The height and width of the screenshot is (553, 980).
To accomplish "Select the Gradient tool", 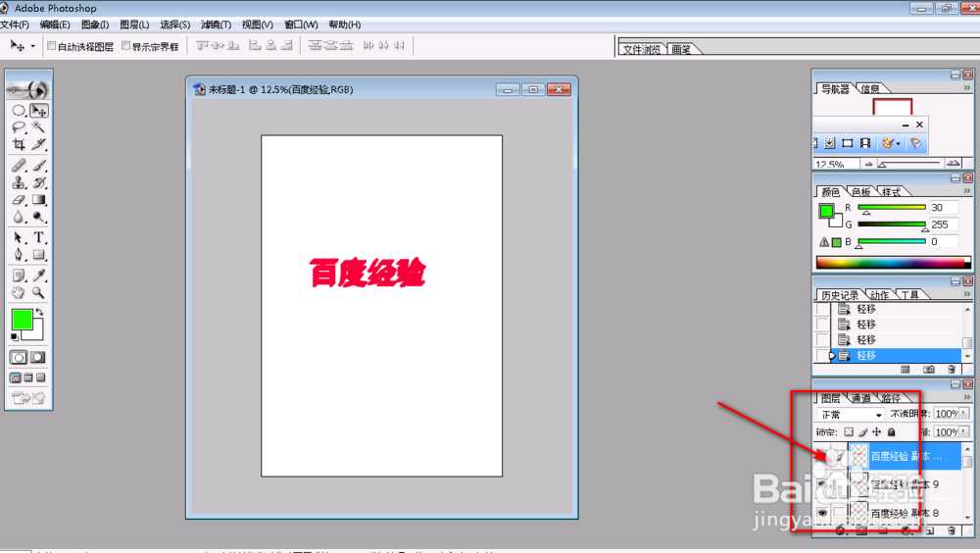I will click(39, 200).
